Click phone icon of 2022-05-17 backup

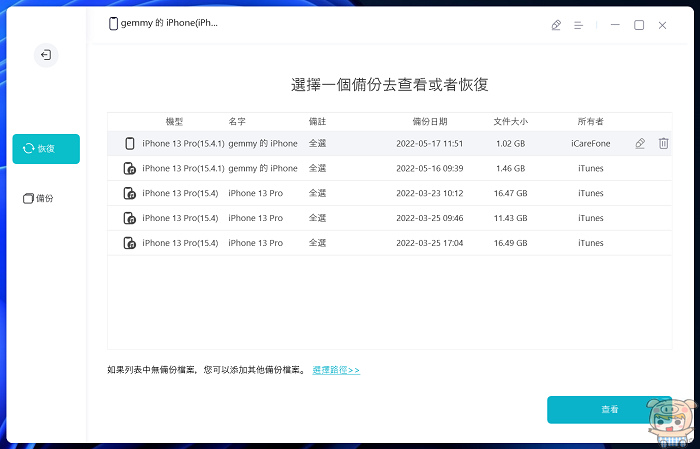pos(129,143)
